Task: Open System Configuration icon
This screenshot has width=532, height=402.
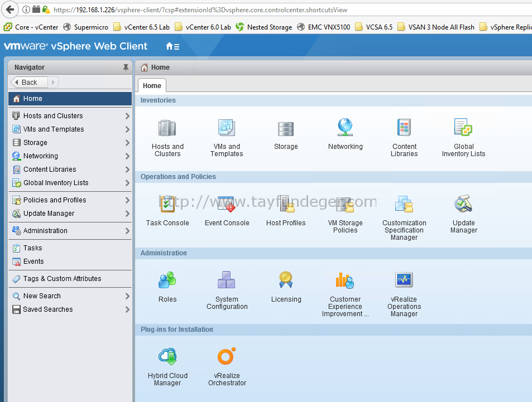Action: (226, 280)
